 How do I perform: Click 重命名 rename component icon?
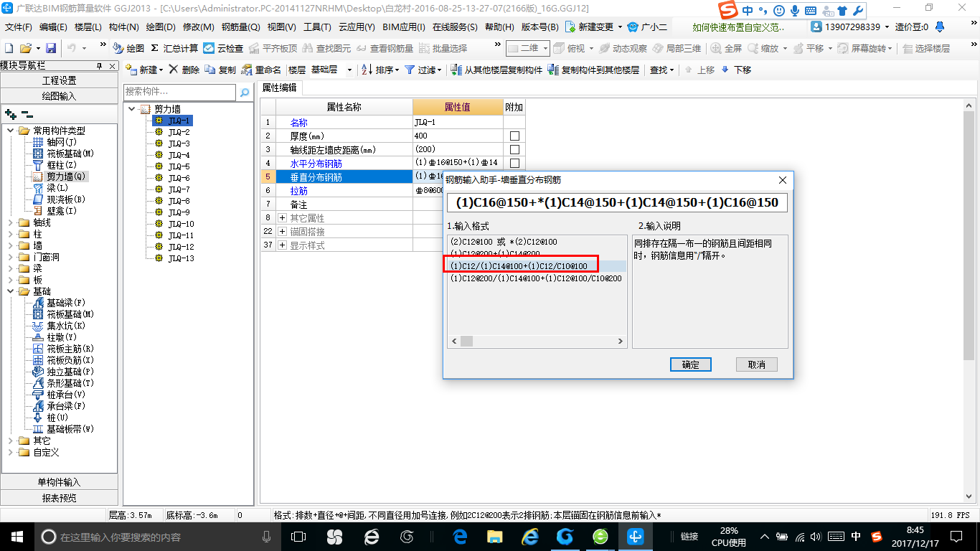pyautogui.click(x=262, y=70)
